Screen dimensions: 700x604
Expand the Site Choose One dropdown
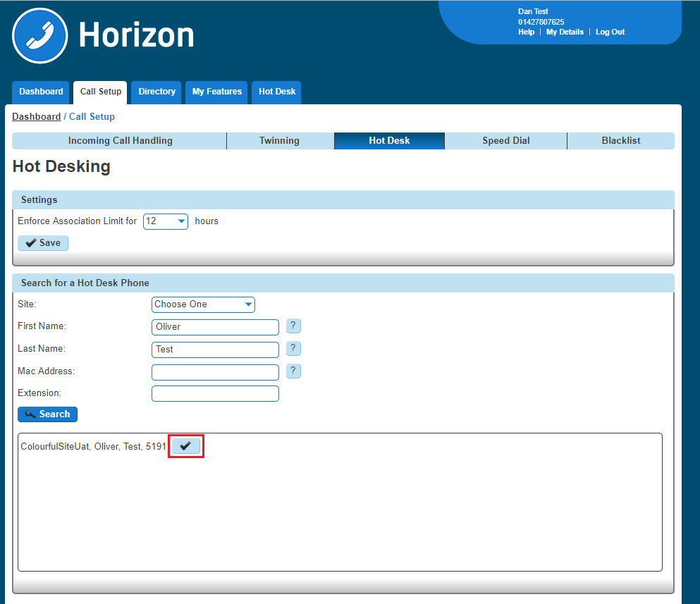click(x=203, y=304)
